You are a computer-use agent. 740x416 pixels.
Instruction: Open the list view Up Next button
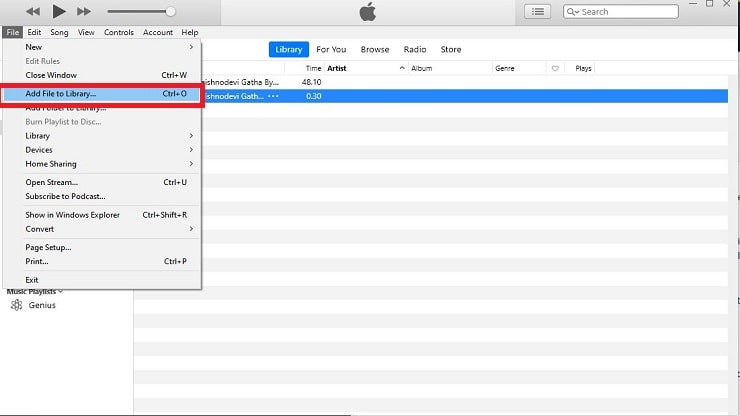click(538, 12)
